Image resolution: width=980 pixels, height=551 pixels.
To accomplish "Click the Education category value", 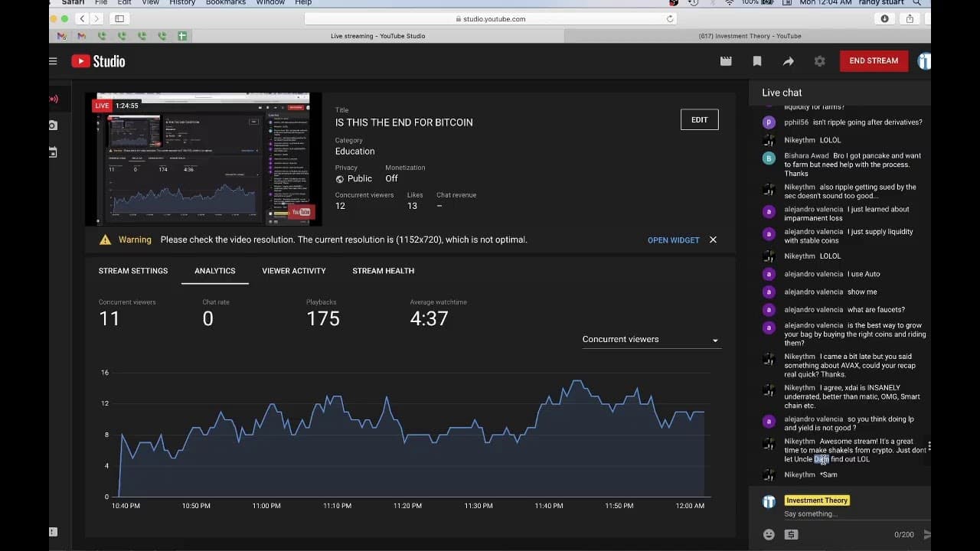I will [355, 152].
